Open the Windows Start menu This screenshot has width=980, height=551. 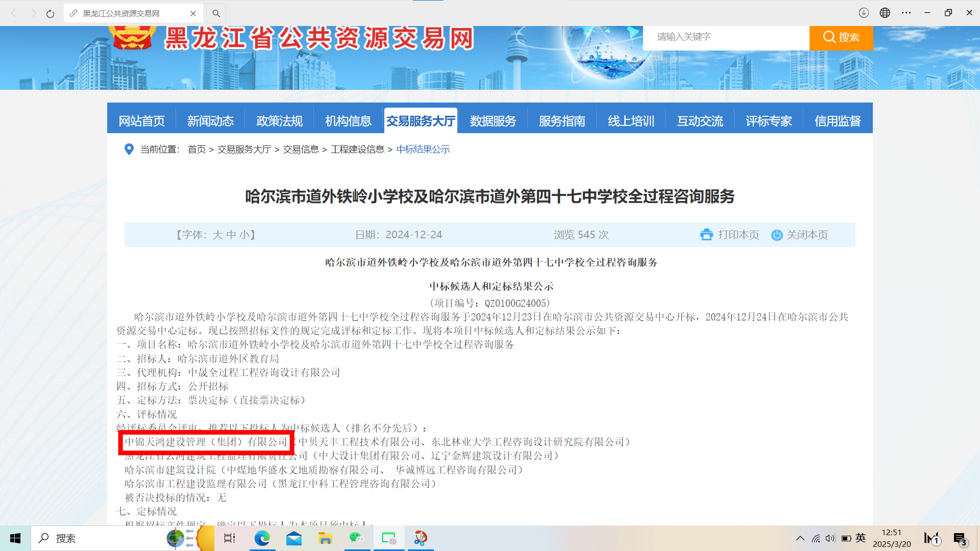click(15, 538)
